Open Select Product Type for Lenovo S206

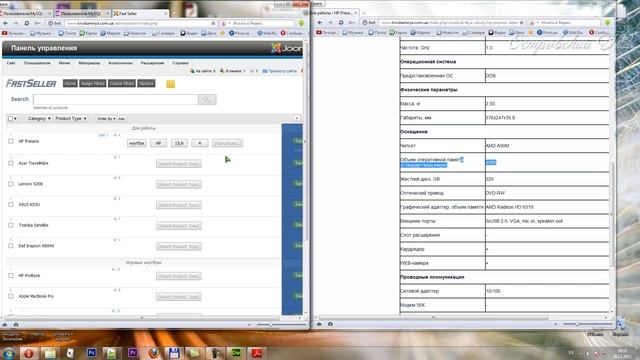tap(179, 184)
